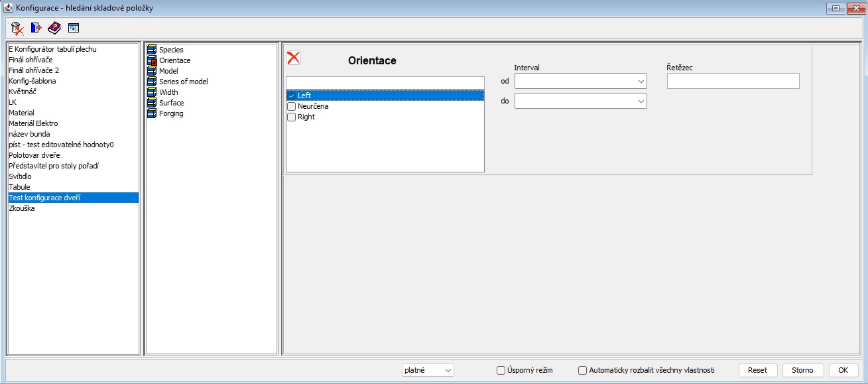Open the Interval 'do' dropdown
Viewport: 868px width, 384px height.
pyautogui.click(x=580, y=101)
